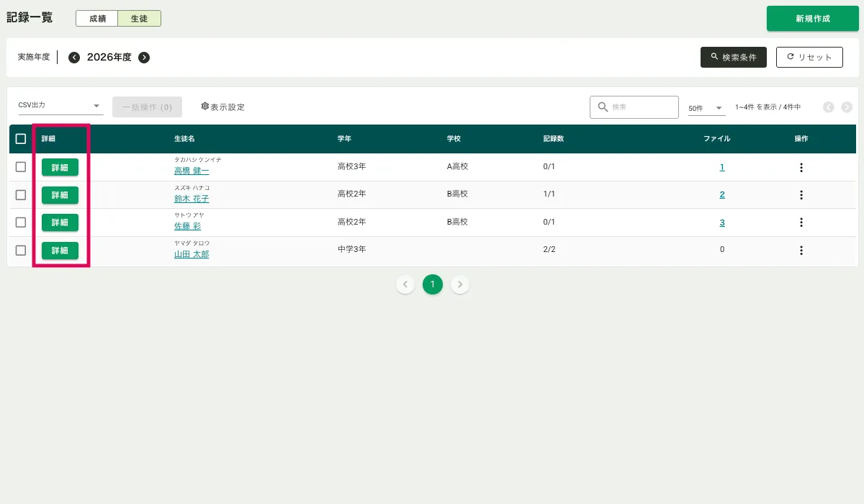Open three-dot menu for 高橋 健一
864x504 pixels.
click(801, 168)
